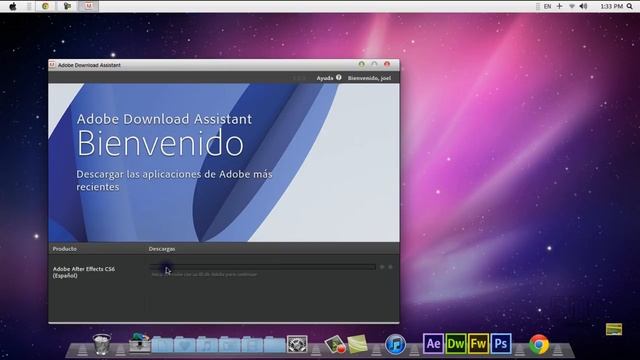Image resolution: width=640 pixels, height=360 pixels.
Task: Click the 1:33 PM clock
Action: [x=611, y=6]
